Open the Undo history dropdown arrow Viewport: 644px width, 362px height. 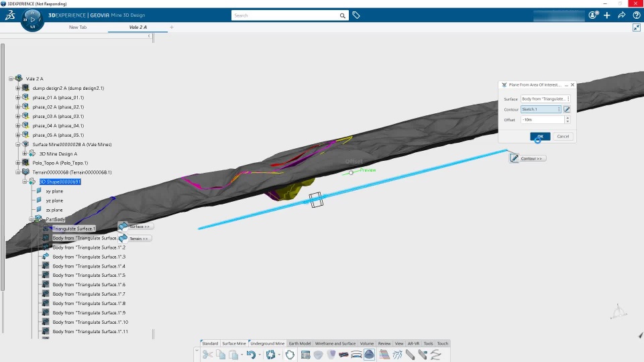tap(260, 355)
